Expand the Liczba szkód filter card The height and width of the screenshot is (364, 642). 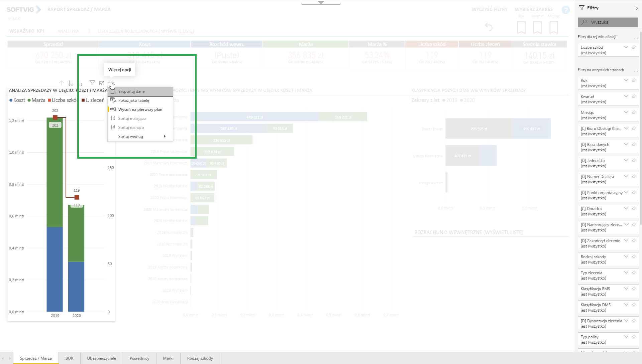626,47
